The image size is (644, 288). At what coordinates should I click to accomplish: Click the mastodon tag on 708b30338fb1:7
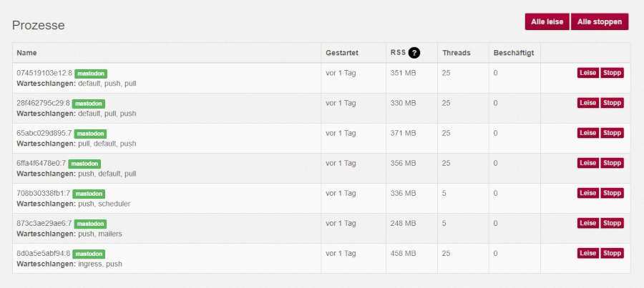tap(89, 194)
